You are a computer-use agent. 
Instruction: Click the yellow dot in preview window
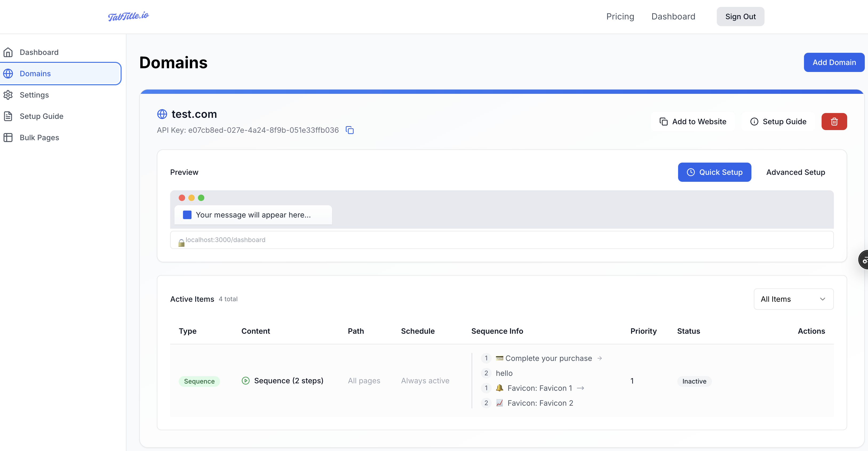click(x=191, y=198)
